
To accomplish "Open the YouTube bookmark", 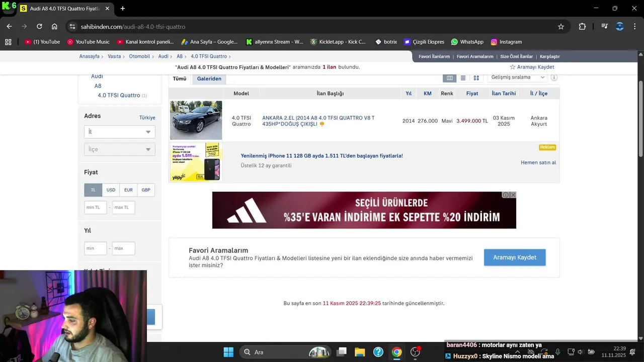I will point(42,42).
